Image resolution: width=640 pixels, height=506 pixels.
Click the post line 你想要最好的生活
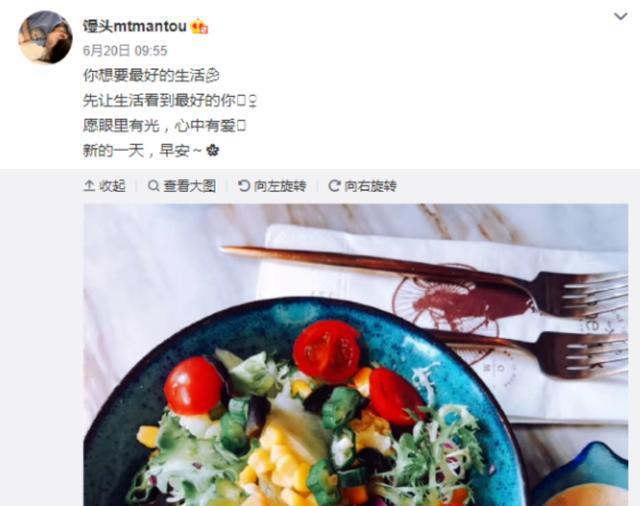click(x=144, y=75)
